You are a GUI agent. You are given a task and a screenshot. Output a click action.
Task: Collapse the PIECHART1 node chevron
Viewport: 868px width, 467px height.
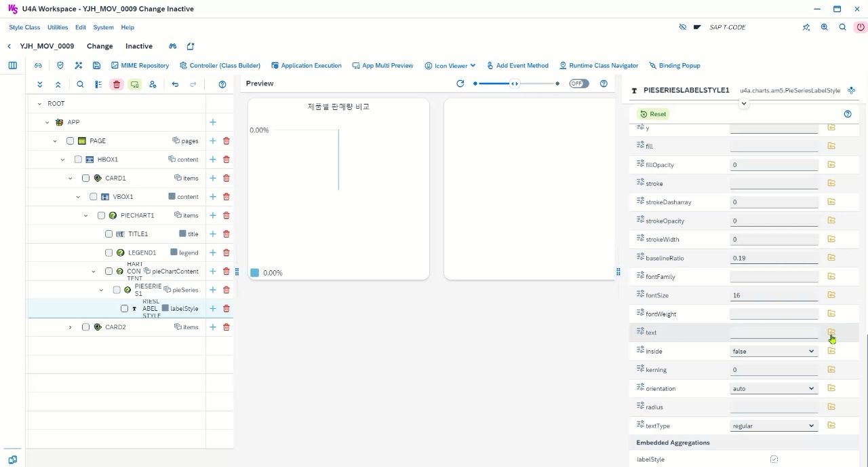(85, 215)
